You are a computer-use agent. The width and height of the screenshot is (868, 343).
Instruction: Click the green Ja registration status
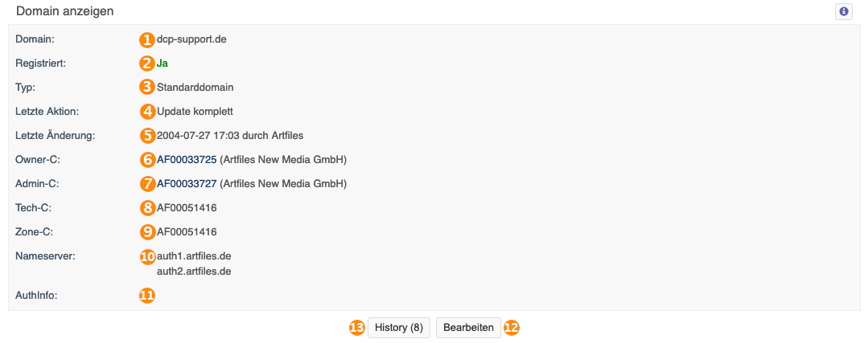point(162,63)
